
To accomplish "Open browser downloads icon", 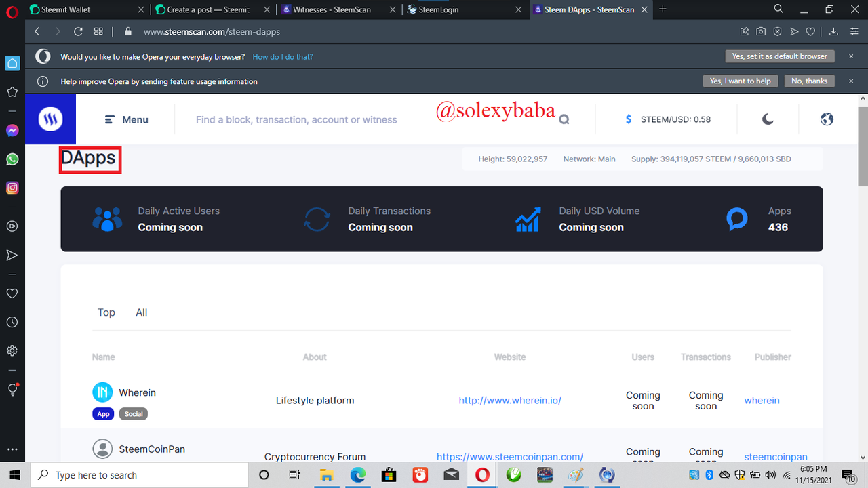I will 833,31.
